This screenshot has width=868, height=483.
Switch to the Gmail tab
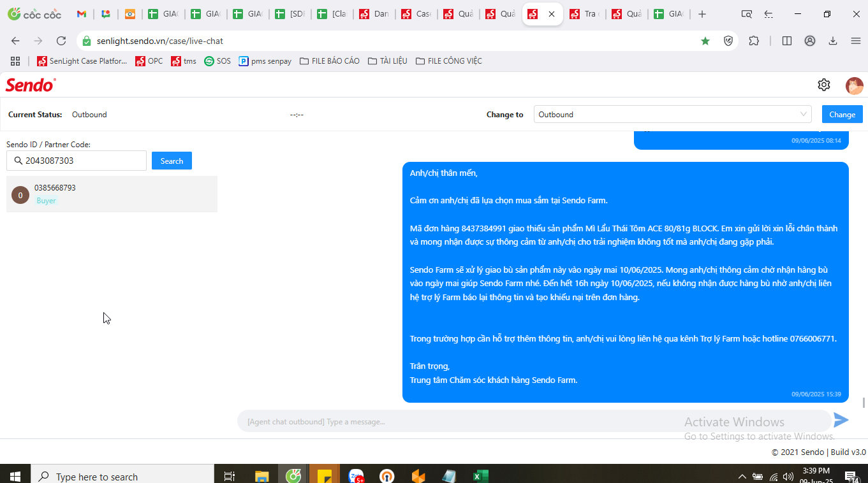[81, 14]
